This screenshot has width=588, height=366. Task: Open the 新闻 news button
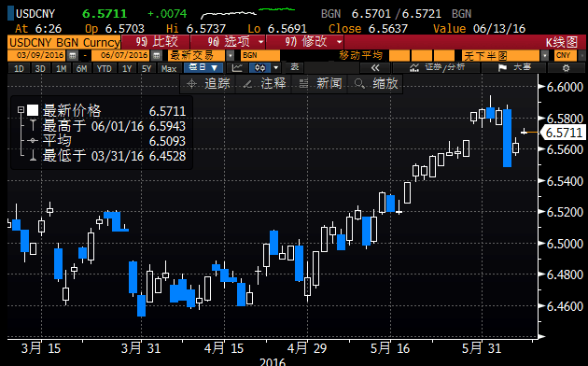320,84
